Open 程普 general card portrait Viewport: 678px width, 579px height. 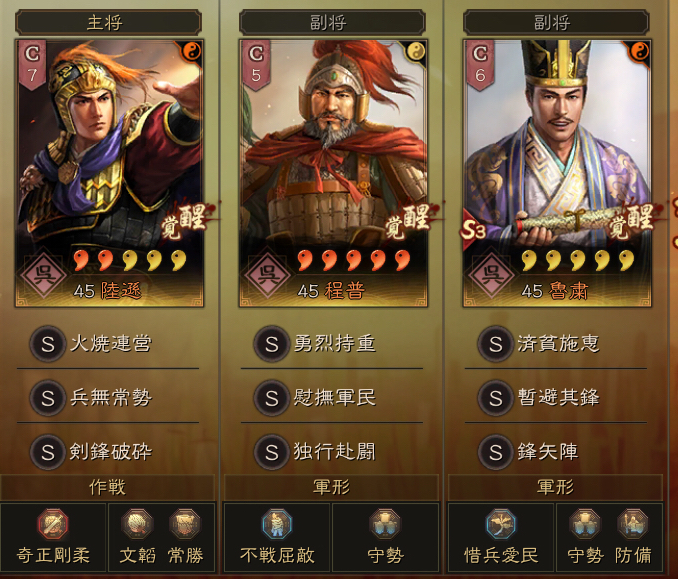[x=333, y=173]
